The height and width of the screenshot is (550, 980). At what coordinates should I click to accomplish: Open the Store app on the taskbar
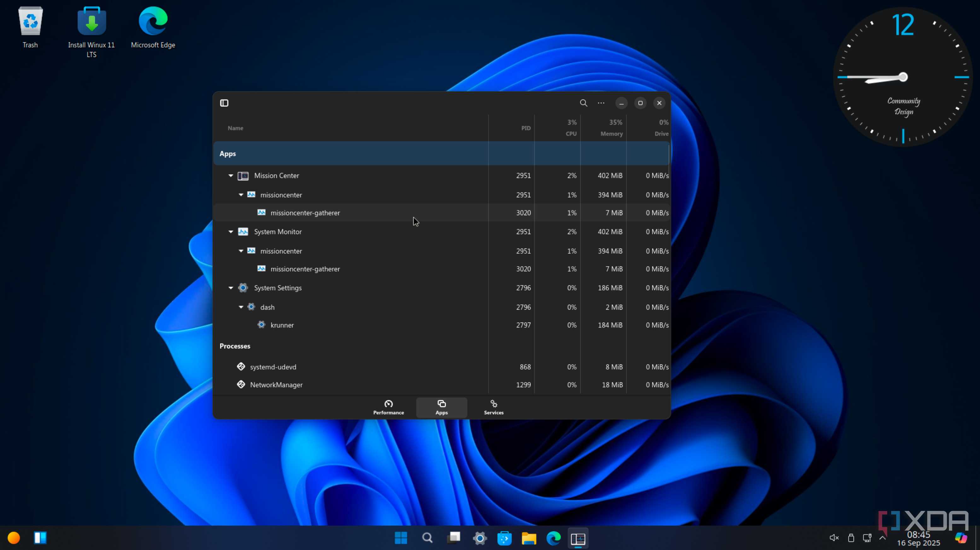(x=504, y=538)
